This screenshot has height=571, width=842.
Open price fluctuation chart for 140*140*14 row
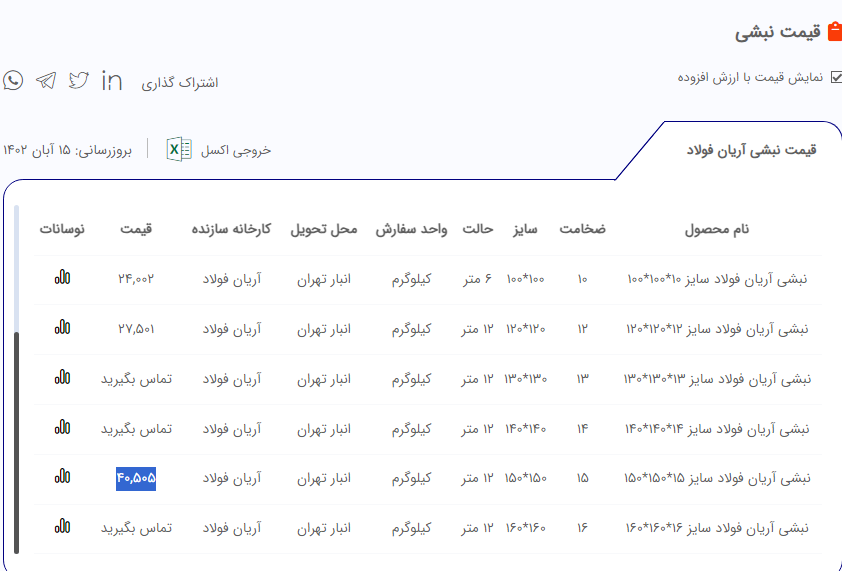tap(63, 427)
